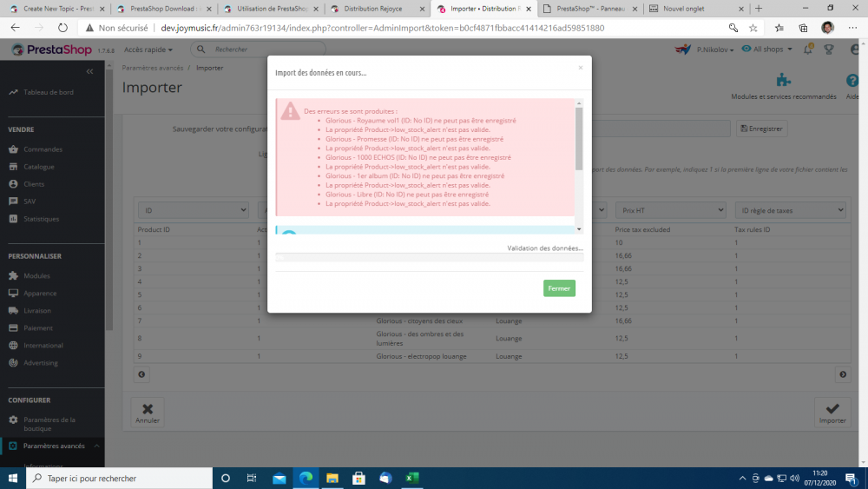The image size is (868, 489).
Task: Click the browser address bar URL
Action: tap(382, 28)
